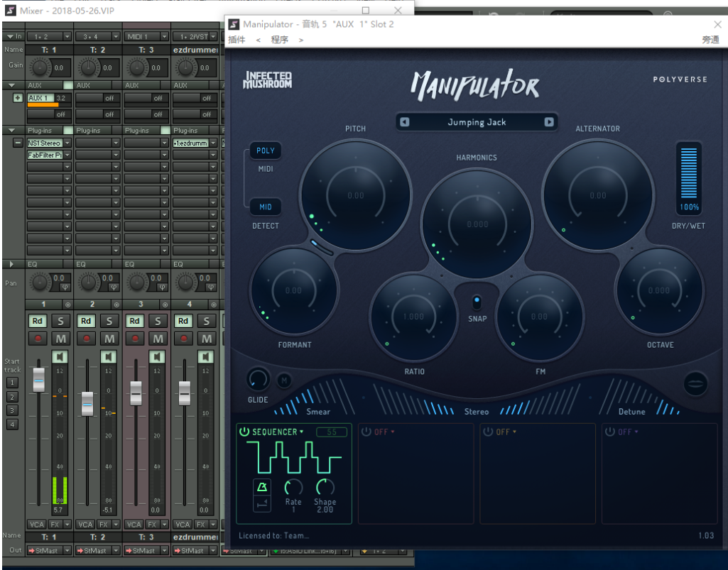Expand the EQ section in the mixer
The width and height of the screenshot is (728, 570).
click(11, 264)
